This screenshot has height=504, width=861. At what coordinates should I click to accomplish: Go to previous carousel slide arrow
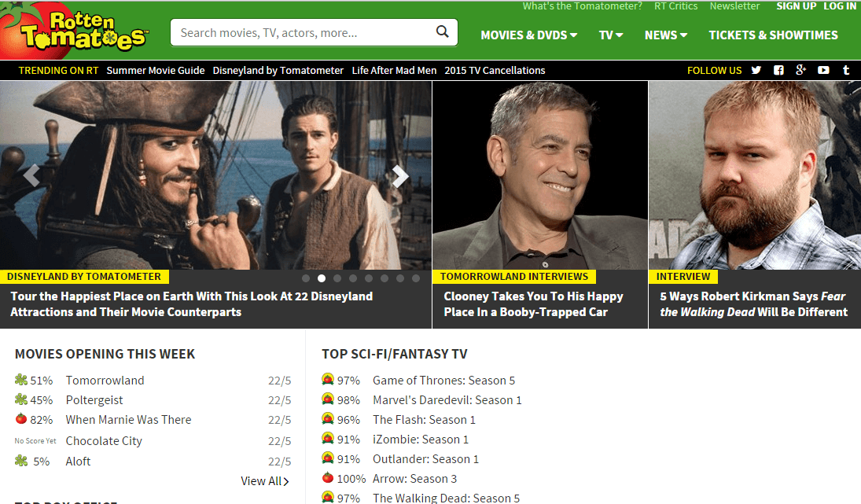(31, 175)
